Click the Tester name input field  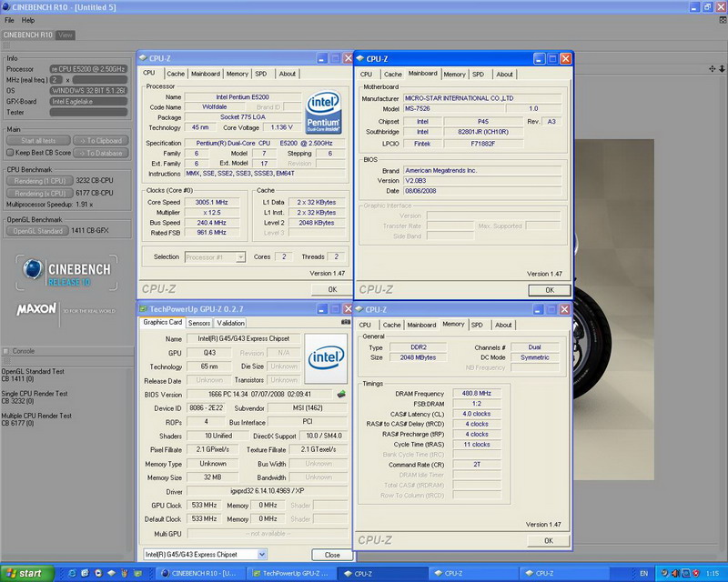(x=89, y=113)
